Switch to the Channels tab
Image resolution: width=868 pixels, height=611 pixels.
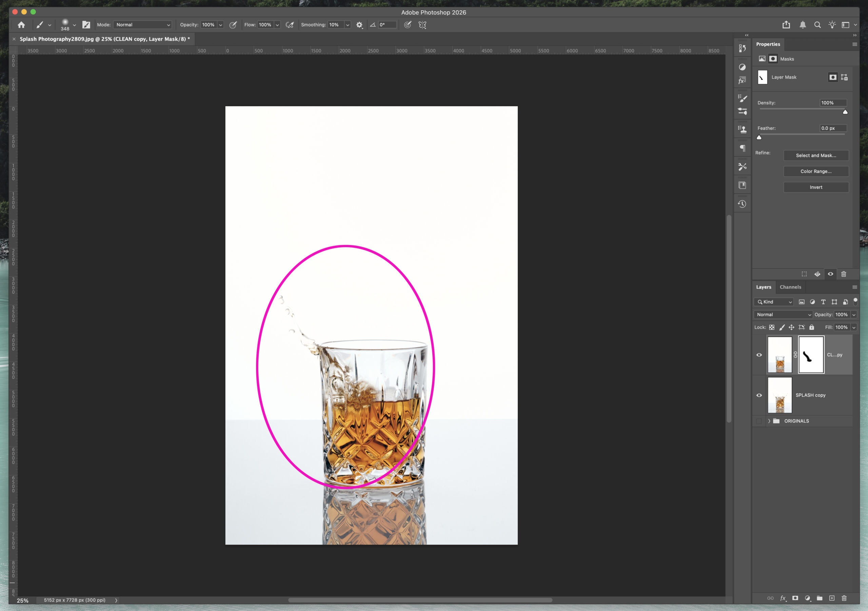pyautogui.click(x=790, y=287)
